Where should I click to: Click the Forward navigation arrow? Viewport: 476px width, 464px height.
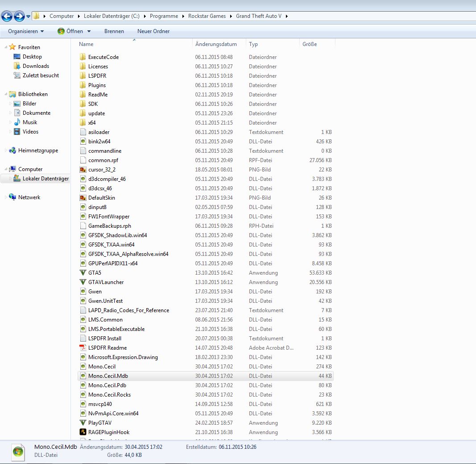19,16
